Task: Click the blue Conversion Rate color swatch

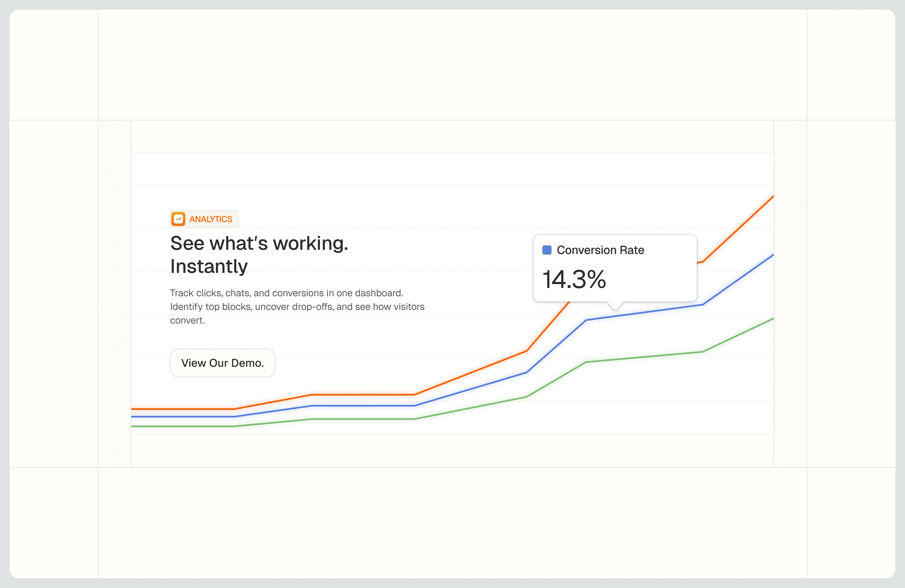Action: [x=547, y=250]
